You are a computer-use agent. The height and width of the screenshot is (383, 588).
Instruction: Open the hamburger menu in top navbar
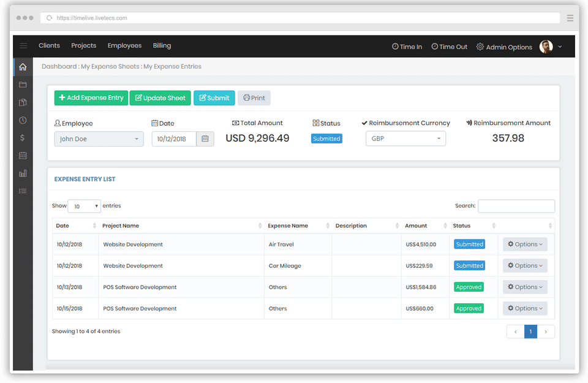click(x=23, y=46)
